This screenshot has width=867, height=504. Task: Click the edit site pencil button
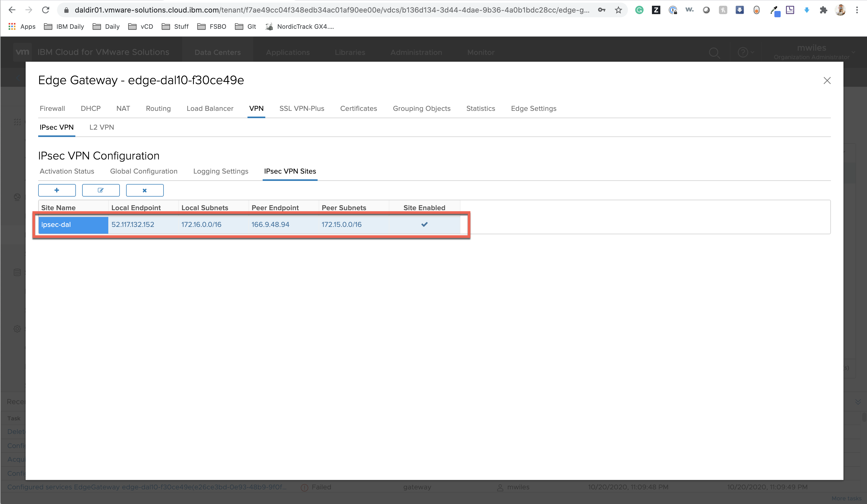(x=101, y=190)
